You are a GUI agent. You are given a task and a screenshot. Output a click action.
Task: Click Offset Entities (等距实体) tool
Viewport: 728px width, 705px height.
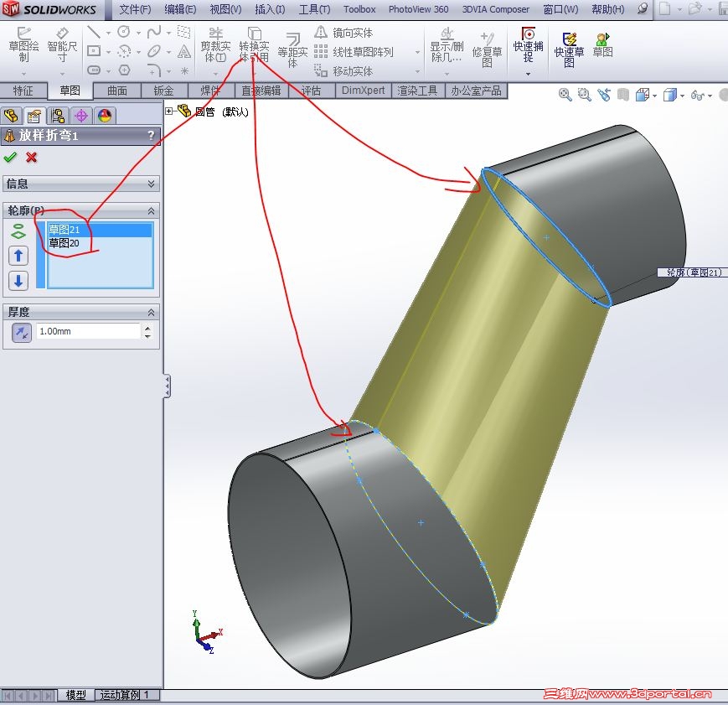pos(292,49)
